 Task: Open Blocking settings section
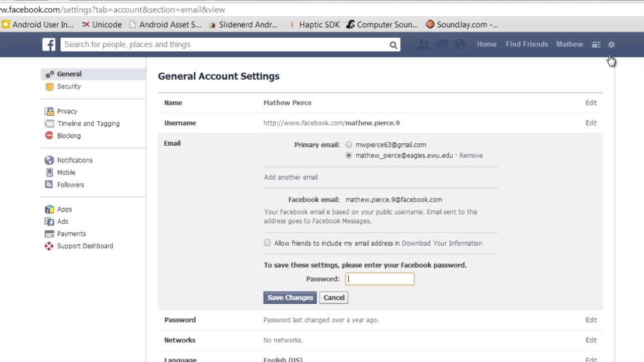pos(68,136)
